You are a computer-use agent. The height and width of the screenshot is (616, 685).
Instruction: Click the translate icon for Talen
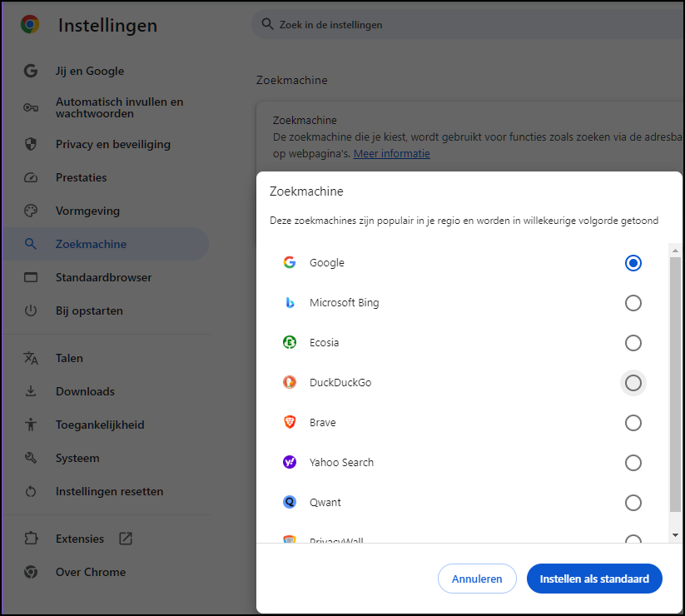pos(31,358)
